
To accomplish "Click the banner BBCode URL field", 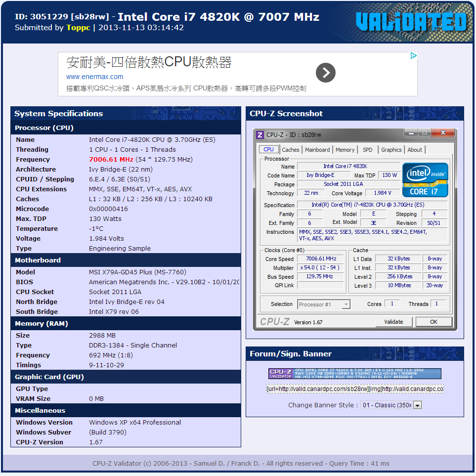I will point(355,389).
